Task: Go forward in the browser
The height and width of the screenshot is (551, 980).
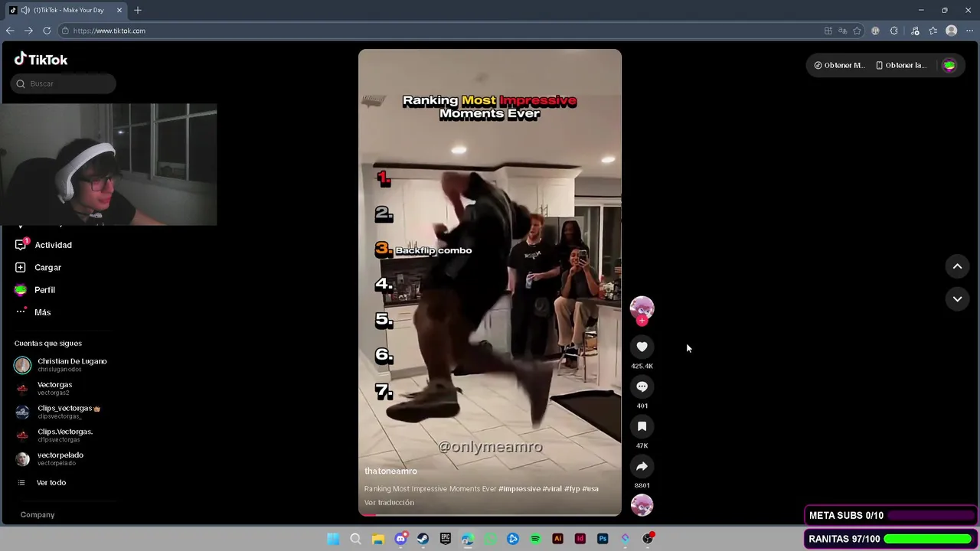Action: [28, 31]
